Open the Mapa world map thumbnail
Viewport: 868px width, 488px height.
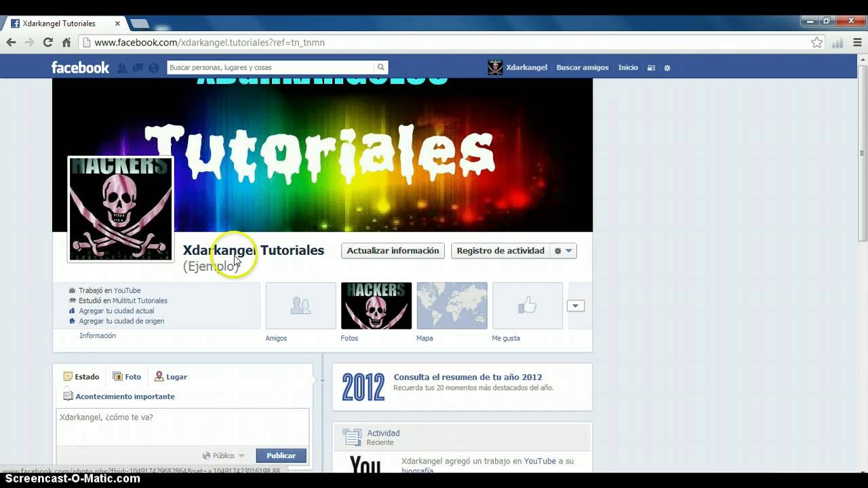point(452,306)
